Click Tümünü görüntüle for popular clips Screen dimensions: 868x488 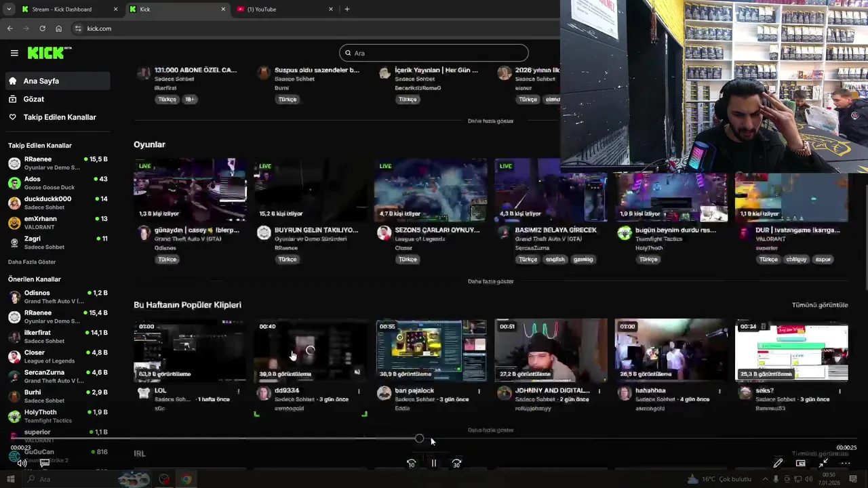820,305
